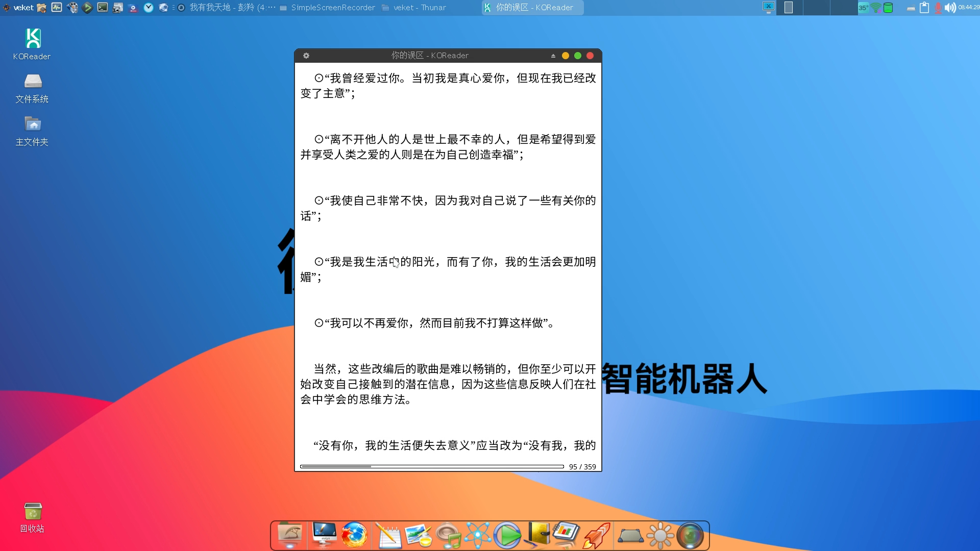Click the reading progress bar at bottom of KOReader
The width and height of the screenshot is (980, 551).
432,466
